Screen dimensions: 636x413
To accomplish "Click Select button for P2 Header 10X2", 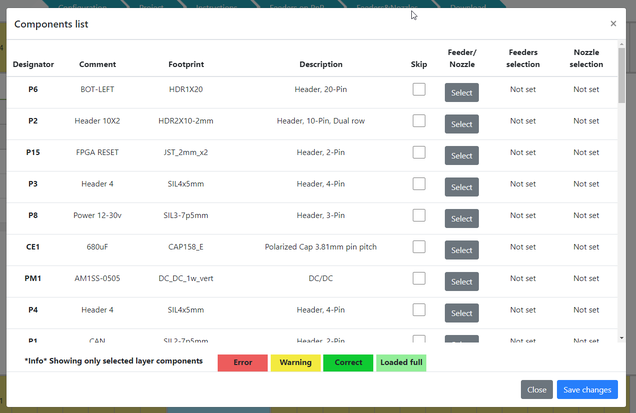I will [461, 125].
